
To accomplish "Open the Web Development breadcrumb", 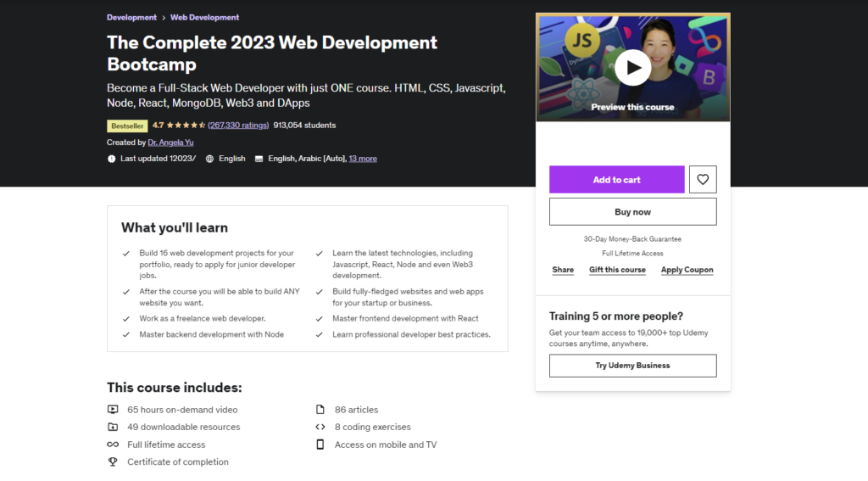I will coord(205,17).
